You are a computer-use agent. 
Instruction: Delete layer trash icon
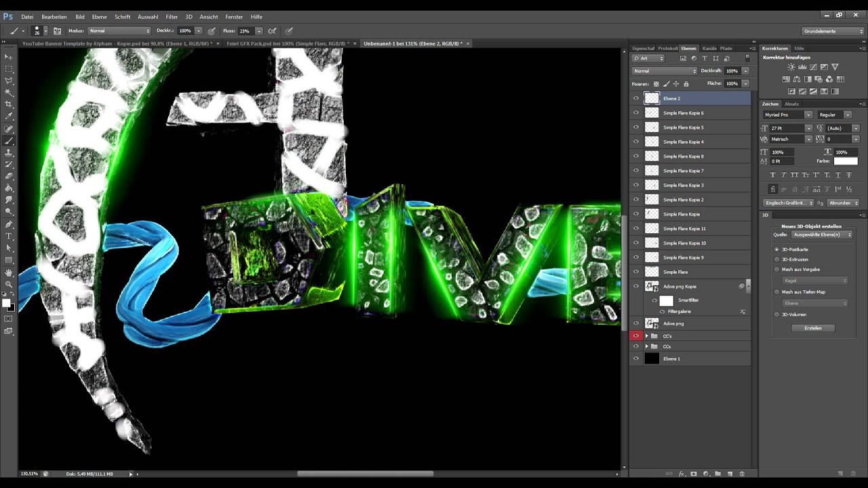(x=742, y=474)
